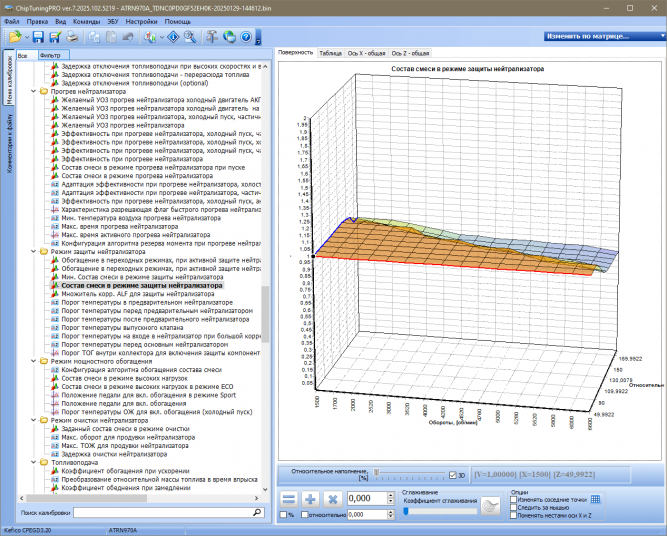The width and height of the screenshot is (667, 536).
Task: Select 'Коэффициент обогащения при ускорении' calibration
Action: pos(125,471)
